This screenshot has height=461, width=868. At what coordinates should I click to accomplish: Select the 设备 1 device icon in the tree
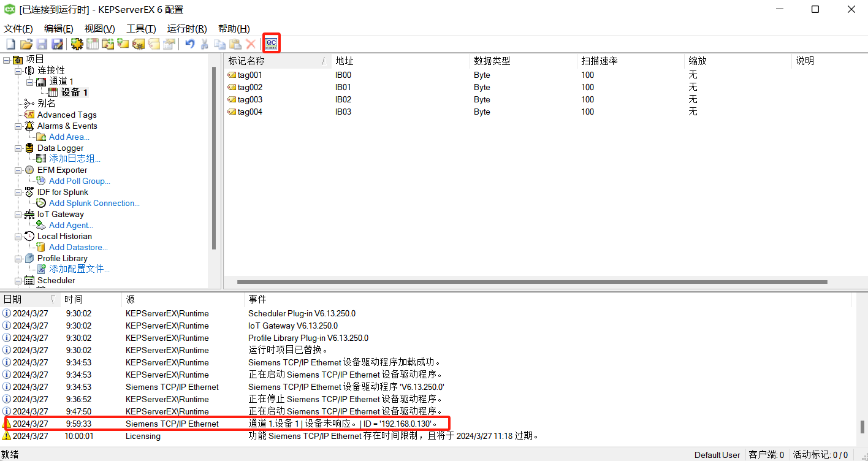[x=53, y=92]
